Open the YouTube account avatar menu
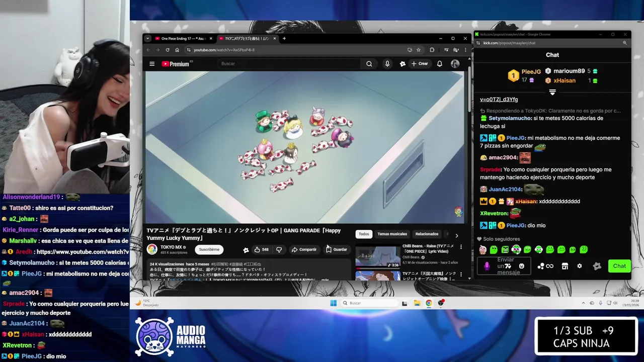644x362 pixels. (x=455, y=64)
